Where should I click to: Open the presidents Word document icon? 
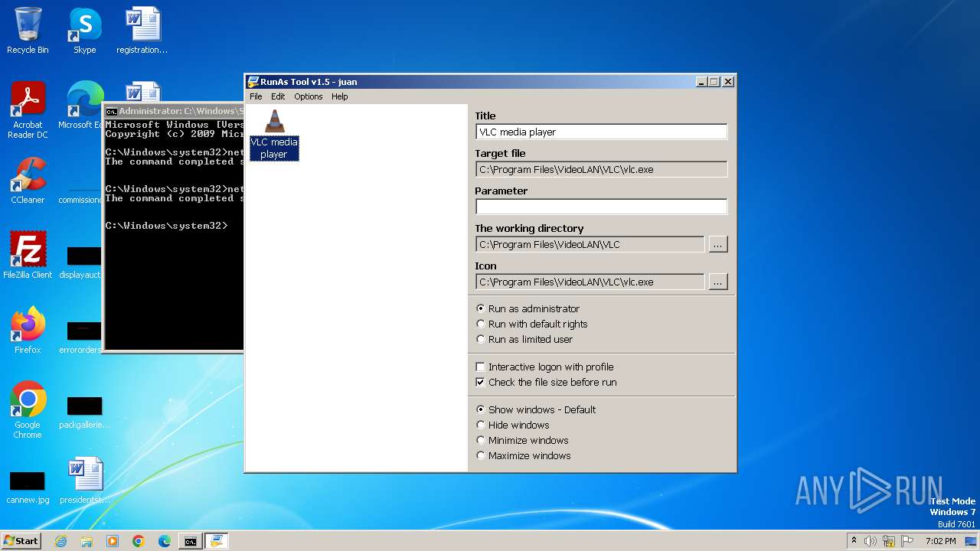[x=84, y=481]
